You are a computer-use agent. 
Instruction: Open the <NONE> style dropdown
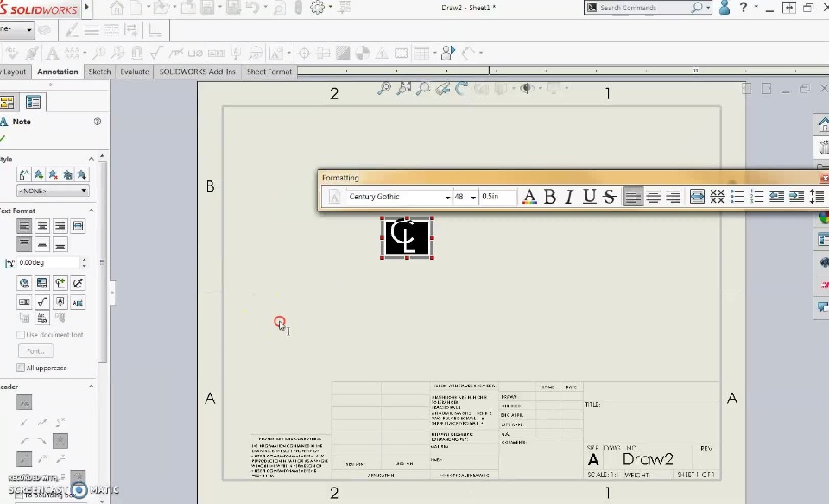pos(53,191)
